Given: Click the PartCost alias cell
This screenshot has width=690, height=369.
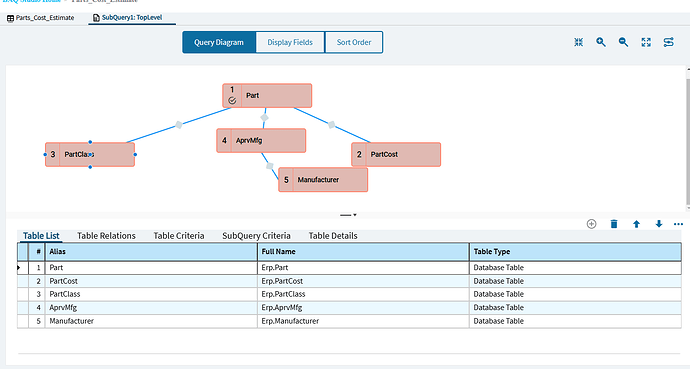Looking at the screenshot, I should pos(151,281).
